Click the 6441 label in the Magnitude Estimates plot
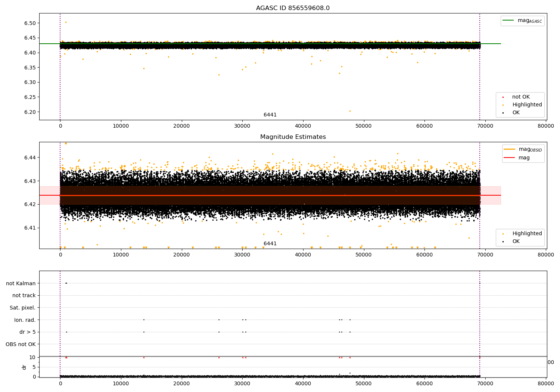560x392 pixels. 270,244
